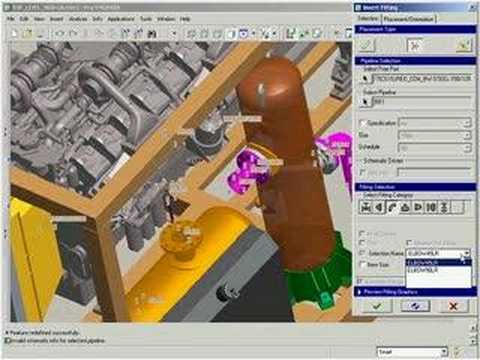480x360 pixels.
Task: Select the fourth fitting category icon
Action: pyautogui.click(x=405, y=207)
